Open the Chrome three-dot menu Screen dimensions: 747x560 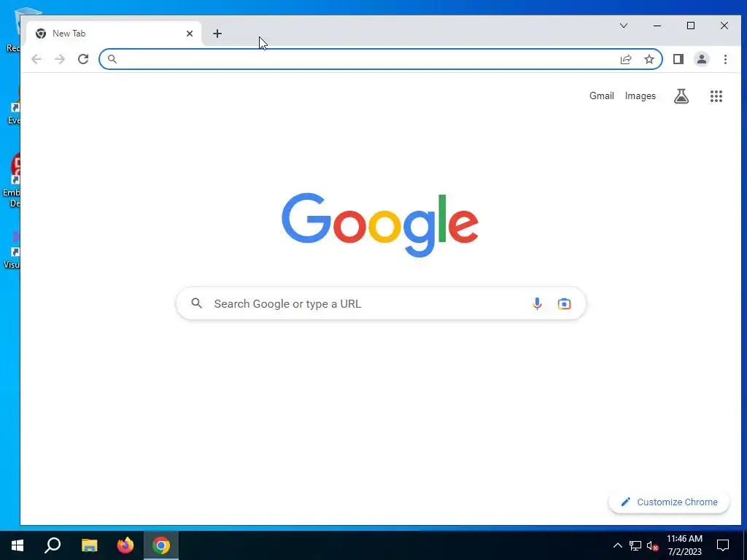[725, 59]
